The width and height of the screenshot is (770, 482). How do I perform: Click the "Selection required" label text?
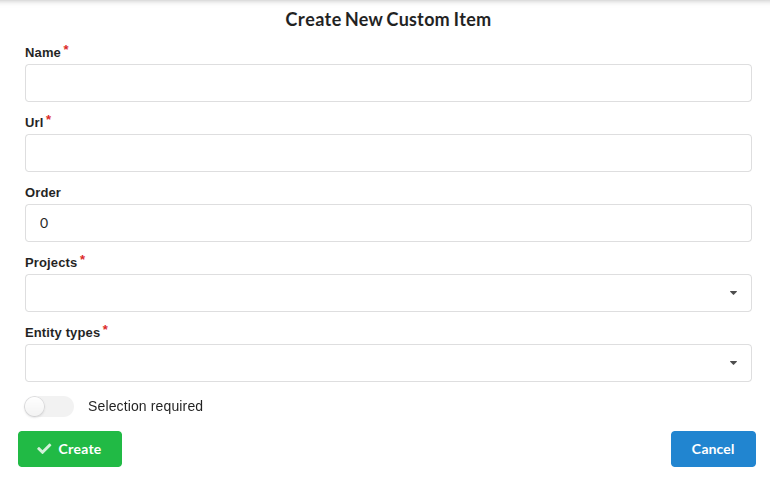coord(145,406)
